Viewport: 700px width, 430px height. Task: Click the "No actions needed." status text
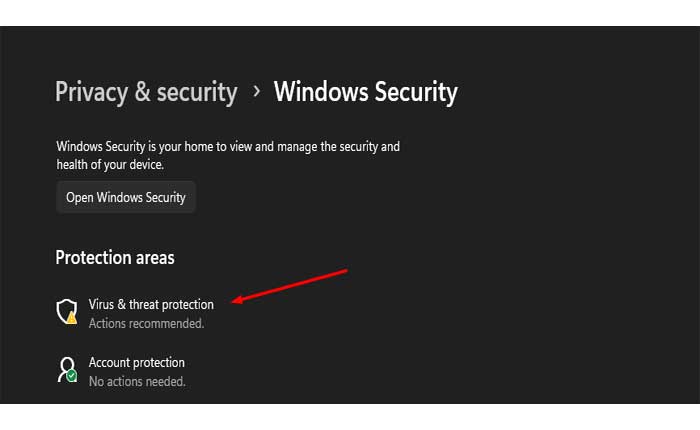coord(137,382)
